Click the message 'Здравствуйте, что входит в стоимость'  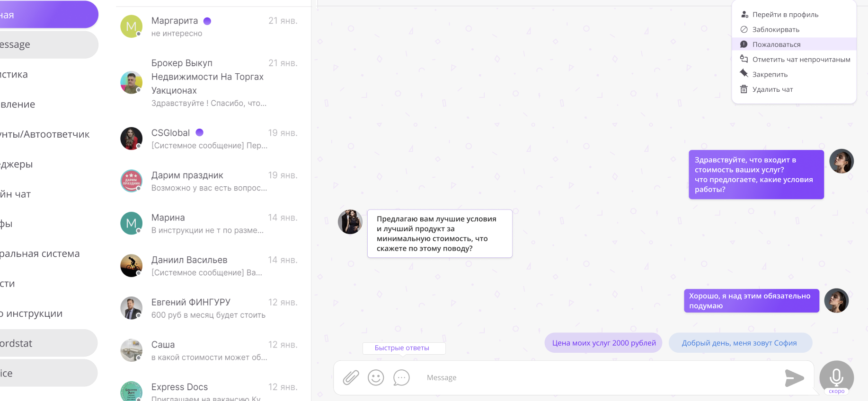coord(756,174)
